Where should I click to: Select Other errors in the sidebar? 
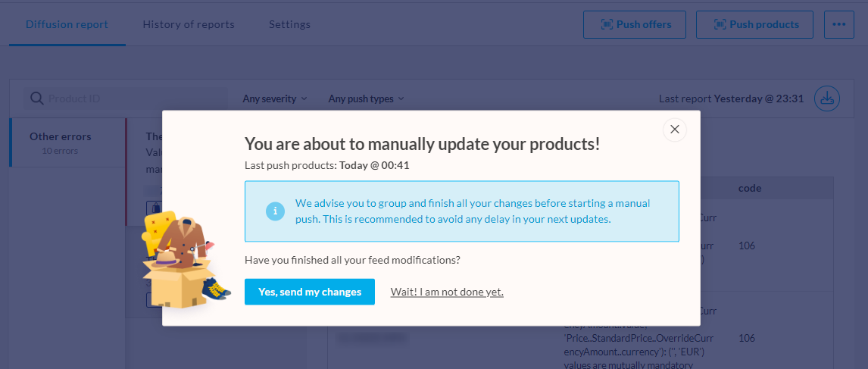[61, 142]
